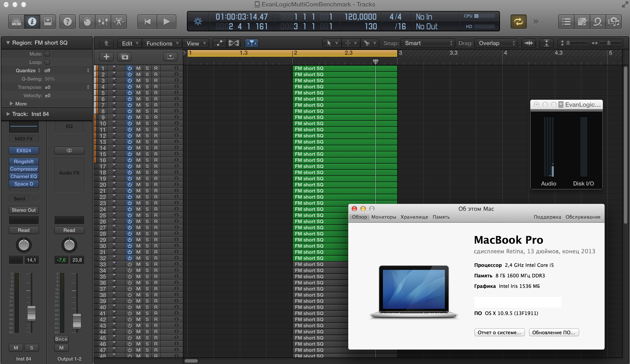Open the Drag Overlap dropdown
This screenshot has height=364, width=630.
tap(496, 43)
